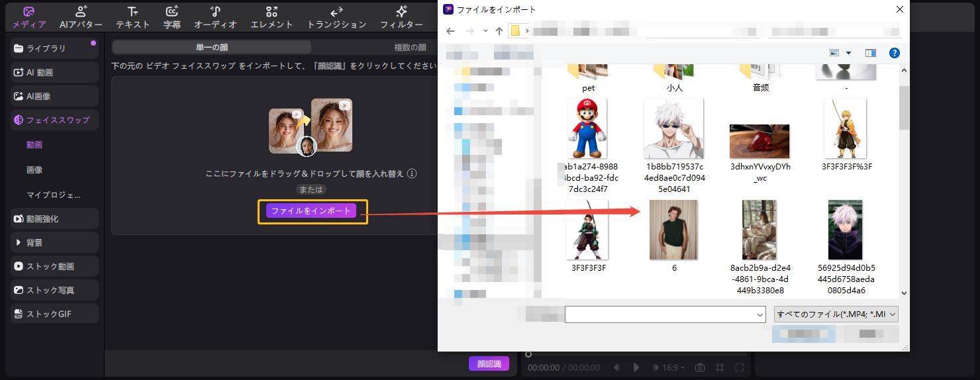
Task: Open the file type filter dropdown
Action: click(836, 314)
